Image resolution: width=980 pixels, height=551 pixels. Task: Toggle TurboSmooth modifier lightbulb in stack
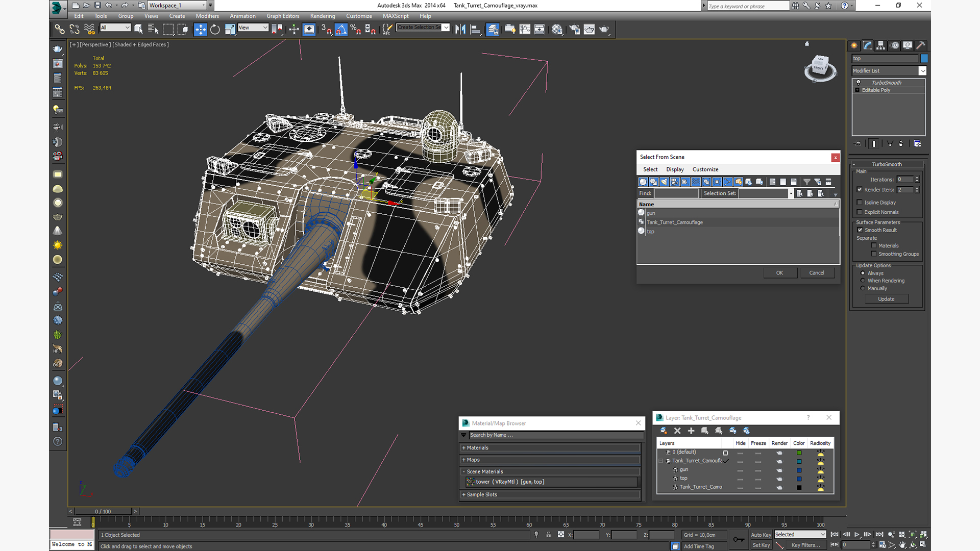(x=858, y=82)
